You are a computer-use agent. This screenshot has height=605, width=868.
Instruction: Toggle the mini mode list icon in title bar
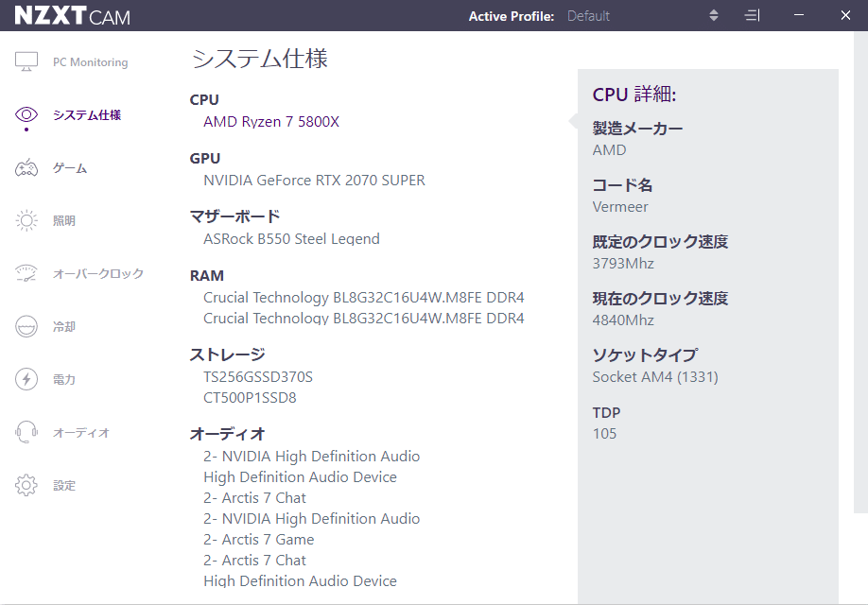pos(753,15)
